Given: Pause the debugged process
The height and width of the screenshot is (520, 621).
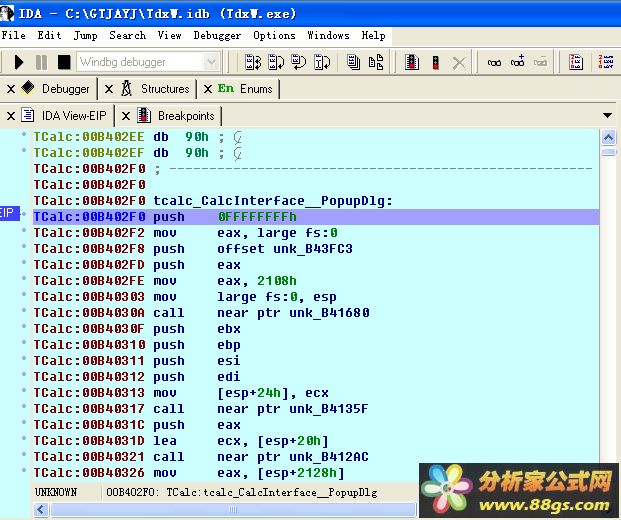Looking at the screenshot, I should (41, 62).
